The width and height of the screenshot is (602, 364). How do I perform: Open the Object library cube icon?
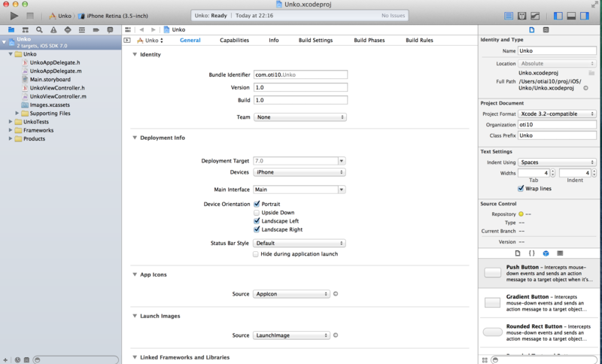(x=546, y=253)
